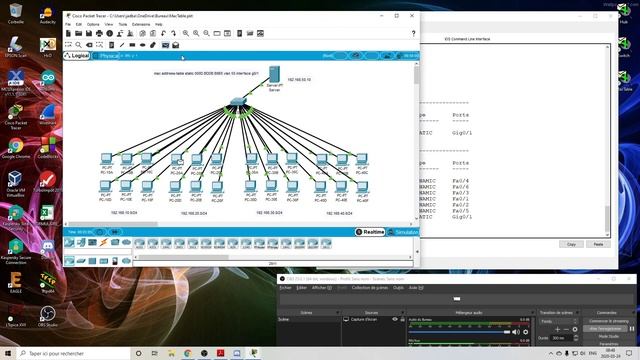Image resolution: width=640 pixels, height=360 pixels.
Task: Open the OBS transition type dropdown
Action: coord(559,322)
